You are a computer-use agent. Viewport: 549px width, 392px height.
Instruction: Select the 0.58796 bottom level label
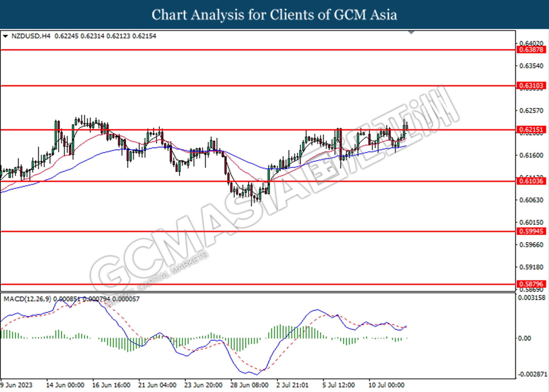pos(531,284)
